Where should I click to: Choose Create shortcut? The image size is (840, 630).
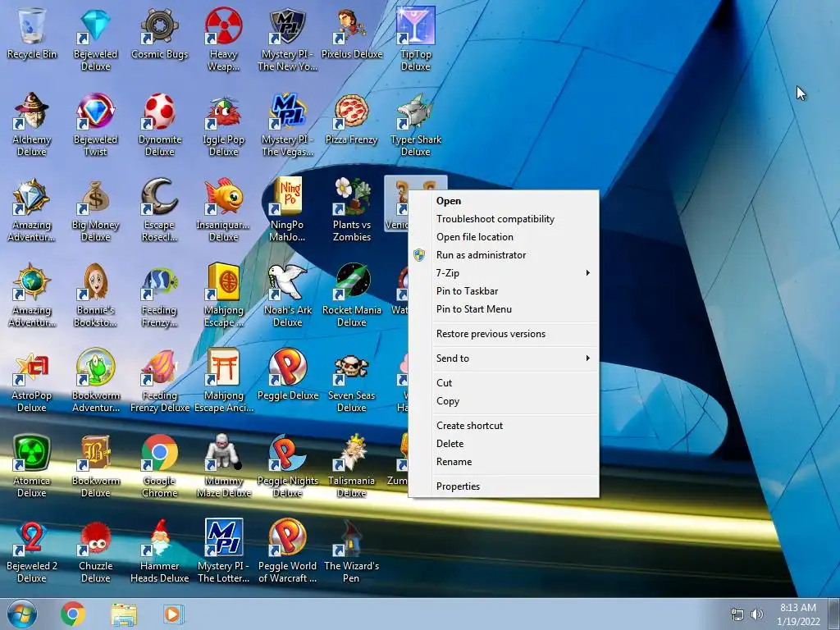(x=504, y=426)
